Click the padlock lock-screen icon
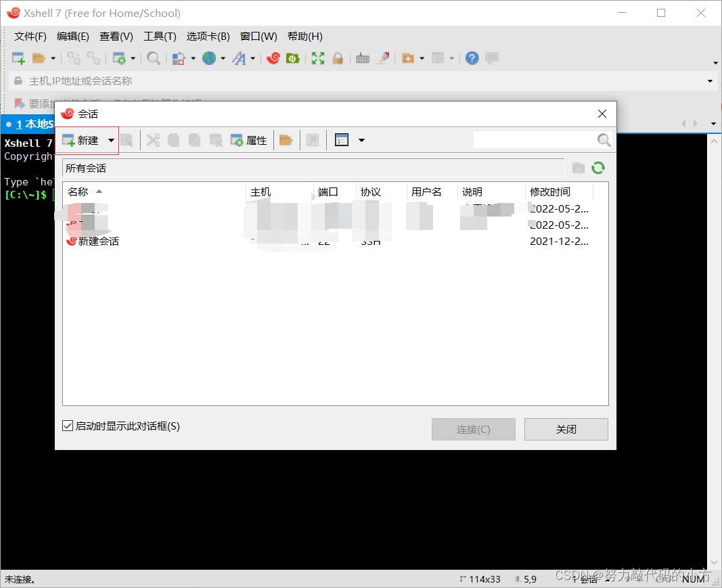 click(338, 58)
